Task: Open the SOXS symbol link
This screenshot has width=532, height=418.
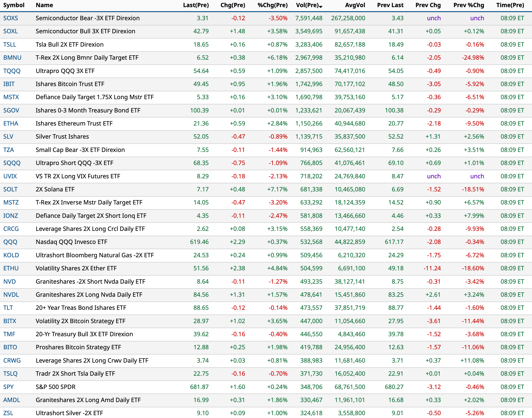Action: [x=10, y=18]
